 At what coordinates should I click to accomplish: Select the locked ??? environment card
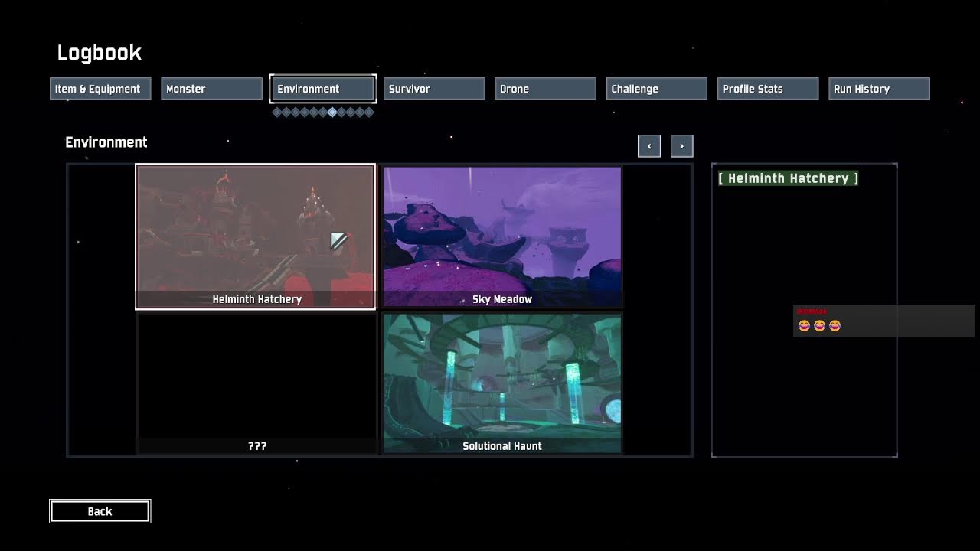point(256,383)
